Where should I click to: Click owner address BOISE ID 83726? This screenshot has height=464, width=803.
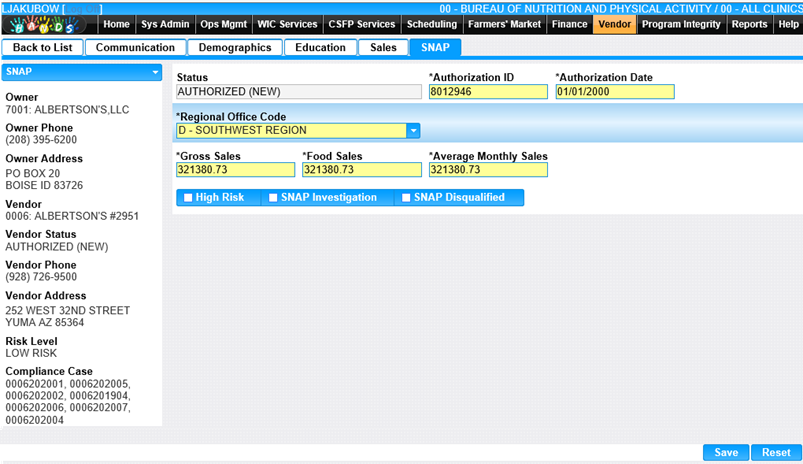coord(44,185)
